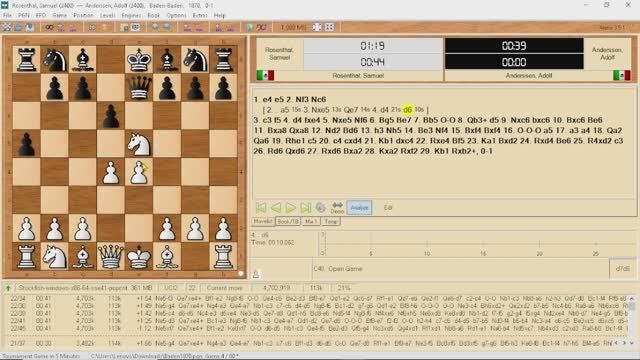The image size is (640, 360).
Task: Click the engine output scroll-right arrow
Action: click(624, 343)
